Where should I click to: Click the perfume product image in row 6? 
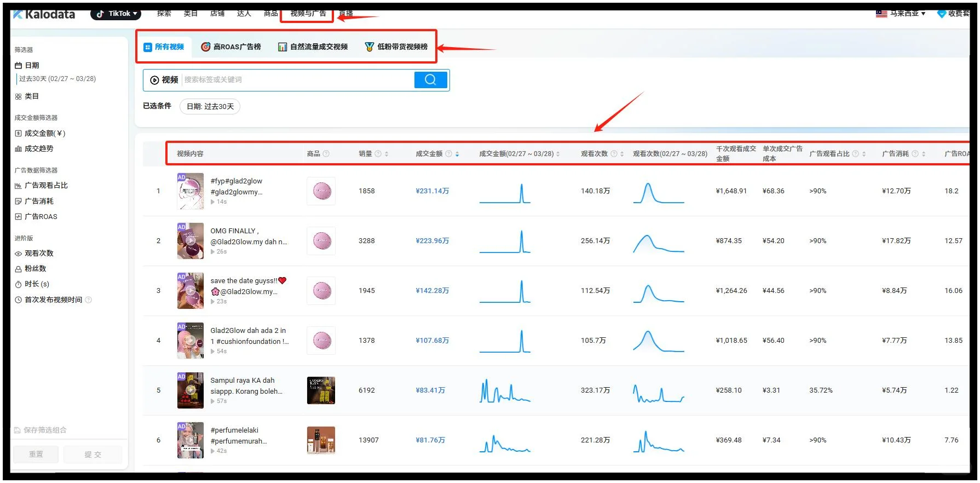click(321, 440)
